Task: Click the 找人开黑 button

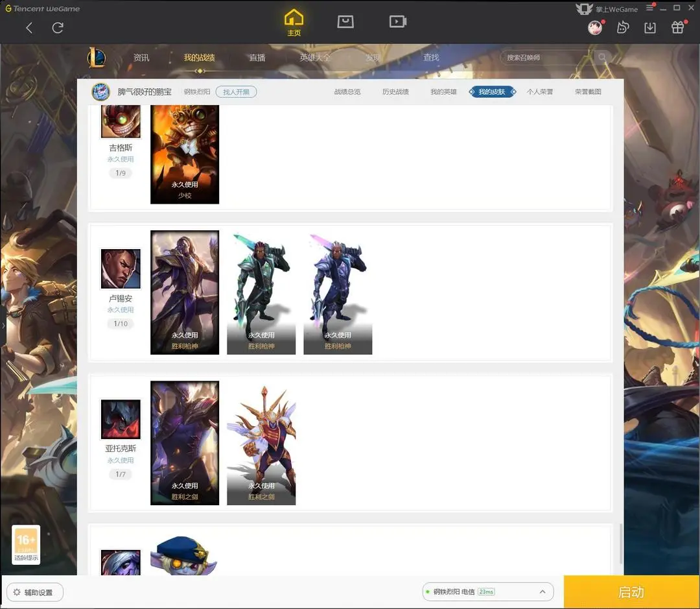Action: (236, 92)
